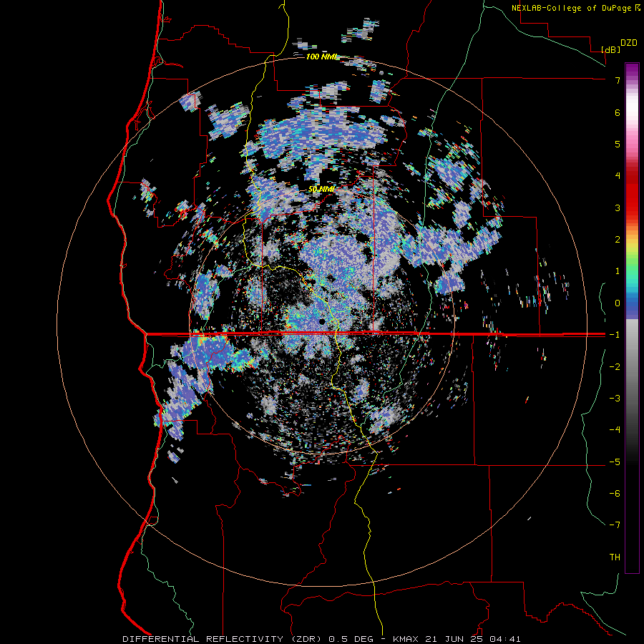This screenshot has height=644, width=644.
Task: Click the scale value -6 on the legend
Action: [x=615, y=494]
